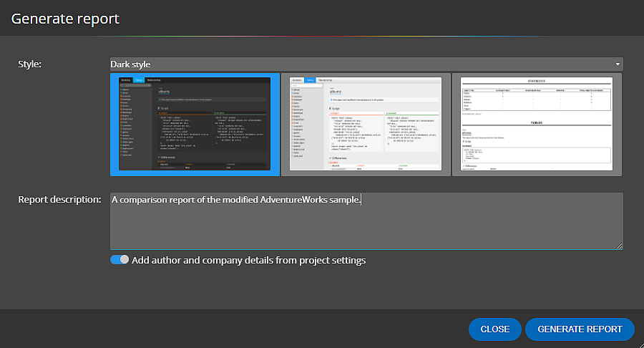Click the 'Report description:' label

(59, 199)
